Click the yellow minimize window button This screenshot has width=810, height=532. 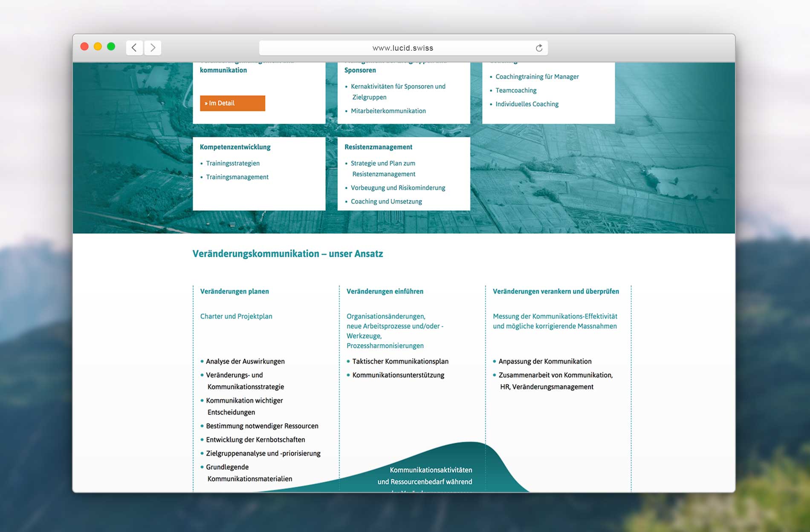tap(98, 46)
